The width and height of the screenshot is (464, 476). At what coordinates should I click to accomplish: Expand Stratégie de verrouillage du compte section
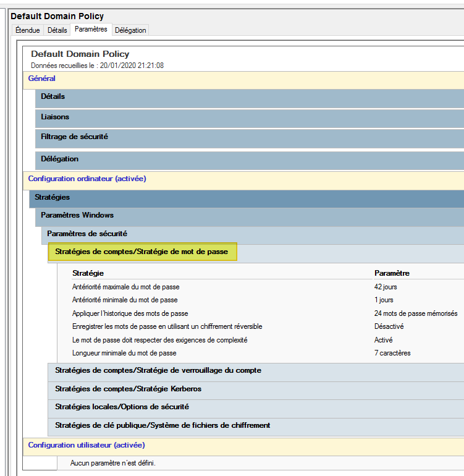pos(158,370)
